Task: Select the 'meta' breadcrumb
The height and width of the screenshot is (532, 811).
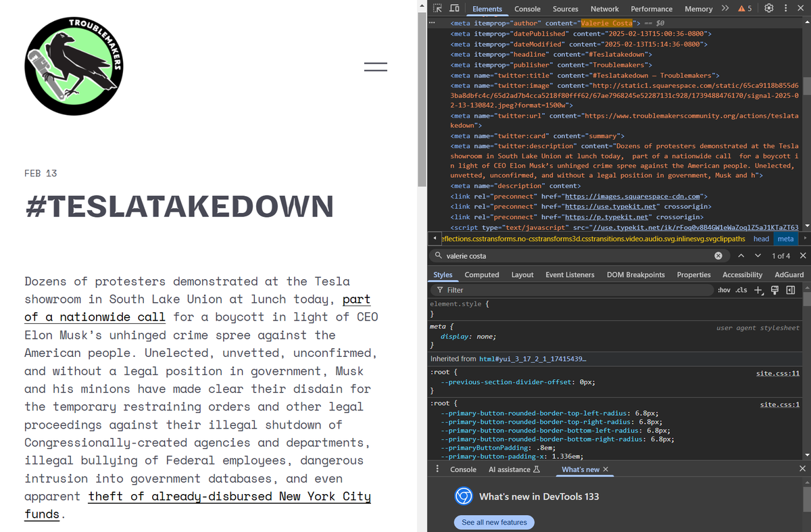Action: [785, 239]
